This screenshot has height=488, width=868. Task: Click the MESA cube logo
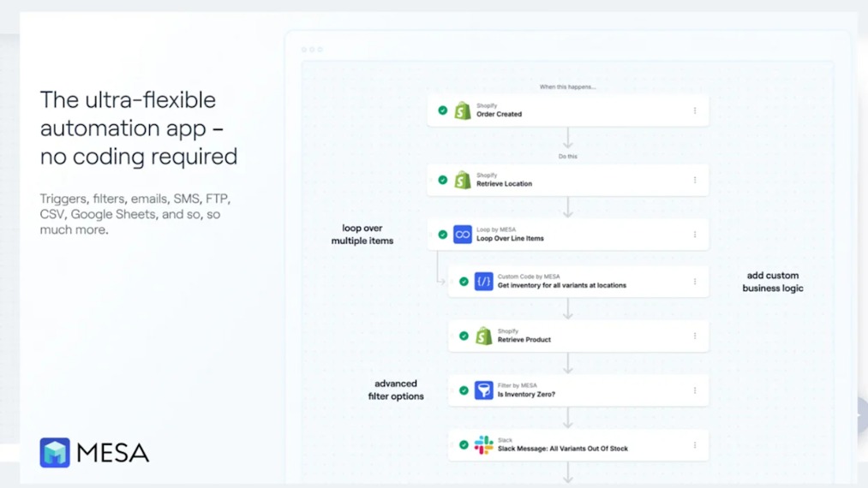[55, 453]
